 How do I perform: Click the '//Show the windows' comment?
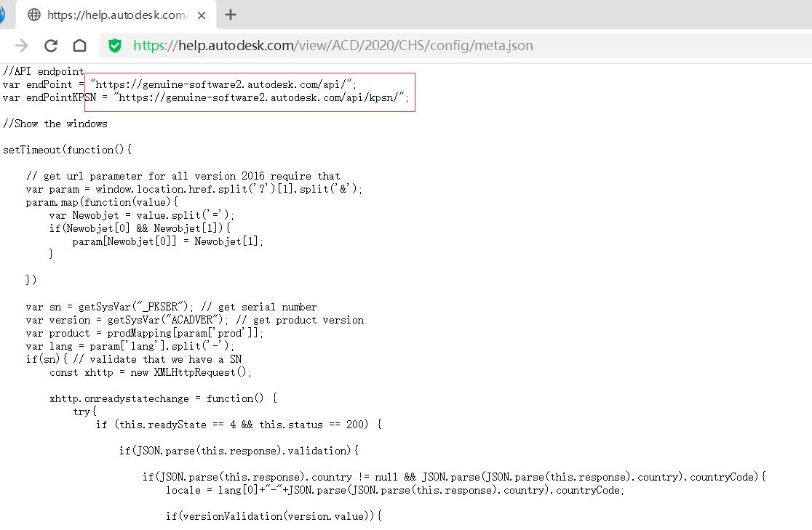55,124
